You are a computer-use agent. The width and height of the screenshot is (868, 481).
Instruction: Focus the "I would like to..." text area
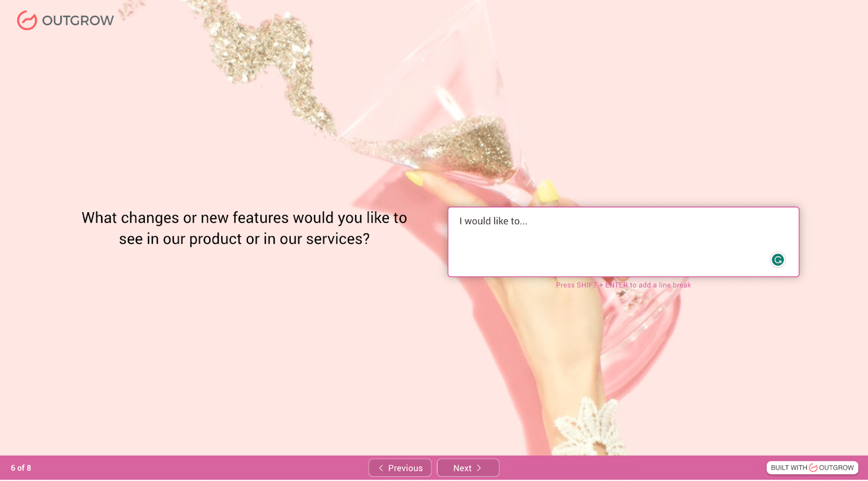608,239
